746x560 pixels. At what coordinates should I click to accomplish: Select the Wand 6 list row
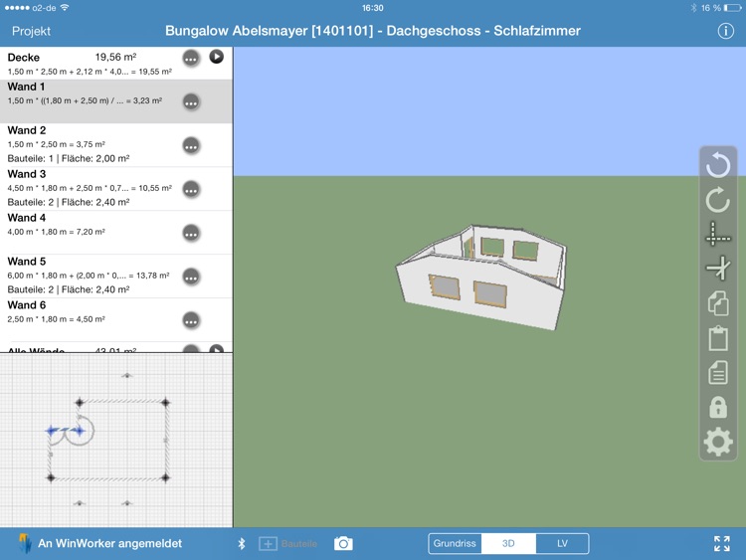tap(116, 319)
